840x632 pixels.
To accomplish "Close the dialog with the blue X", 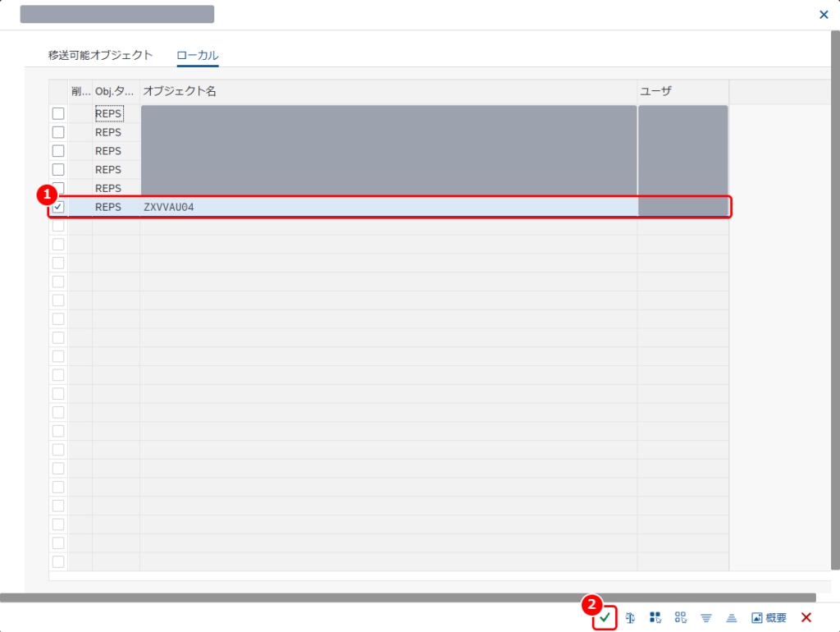I will (x=824, y=15).
